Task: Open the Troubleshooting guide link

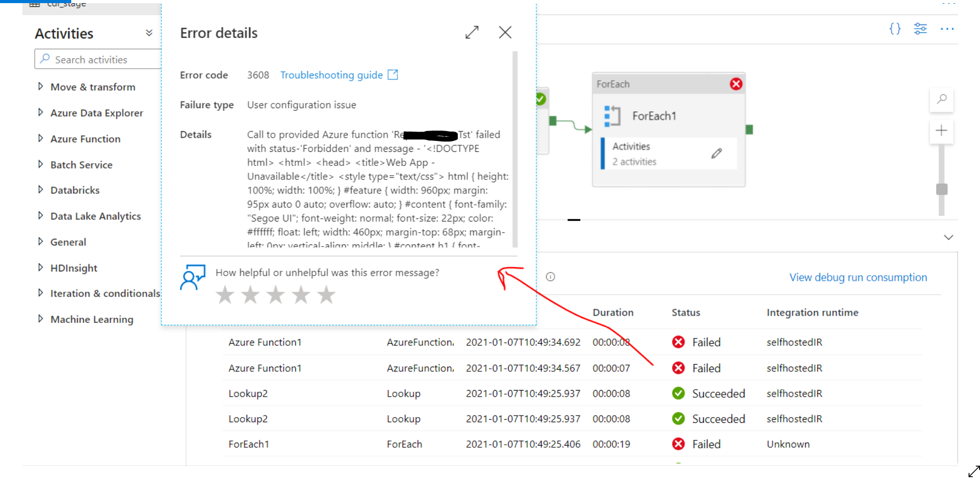Action: (339, 75)
